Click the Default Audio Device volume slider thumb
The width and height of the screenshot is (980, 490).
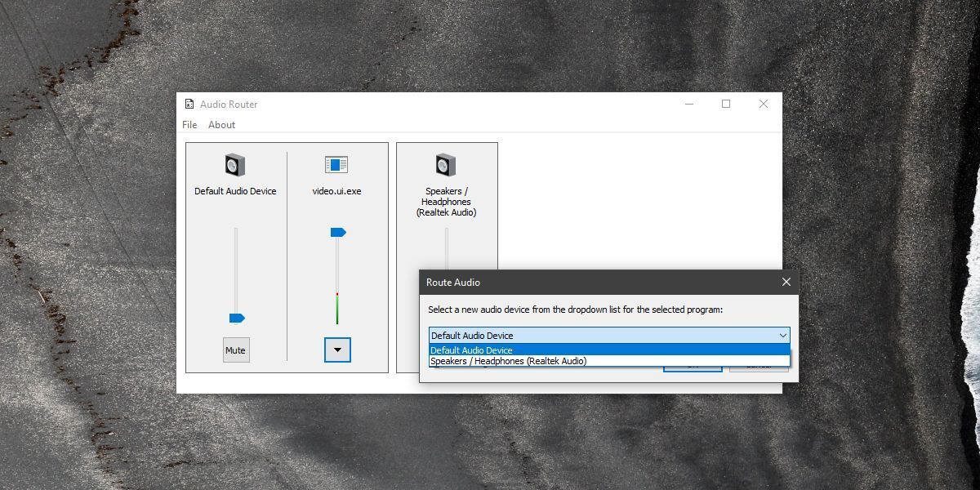237,318
